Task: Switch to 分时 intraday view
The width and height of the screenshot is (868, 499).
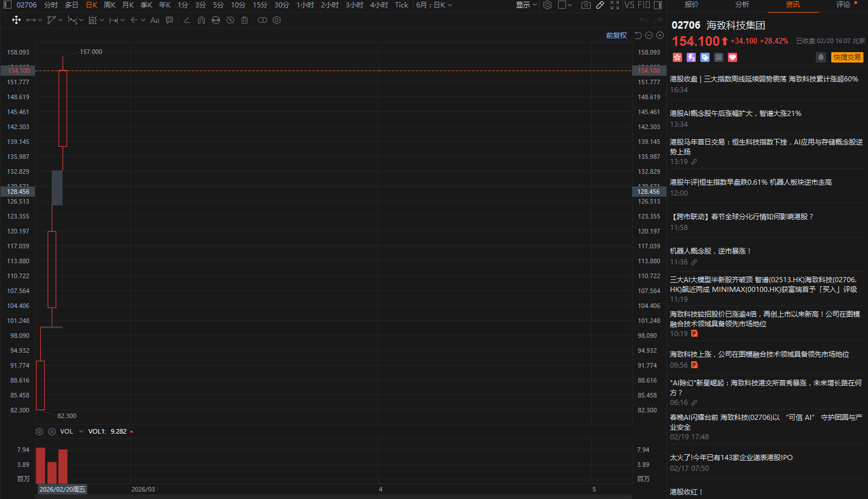Action: 51,5
